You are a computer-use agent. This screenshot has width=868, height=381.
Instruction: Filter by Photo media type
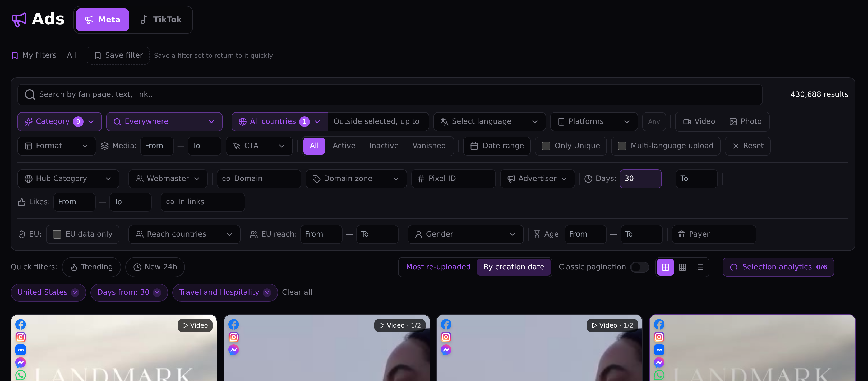[x=745, y=121]
